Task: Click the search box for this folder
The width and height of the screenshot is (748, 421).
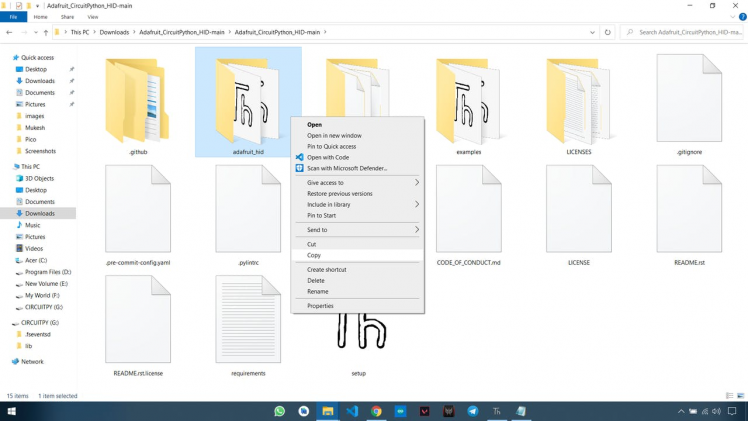Action: pyautogui.click(x=685, y=32)
